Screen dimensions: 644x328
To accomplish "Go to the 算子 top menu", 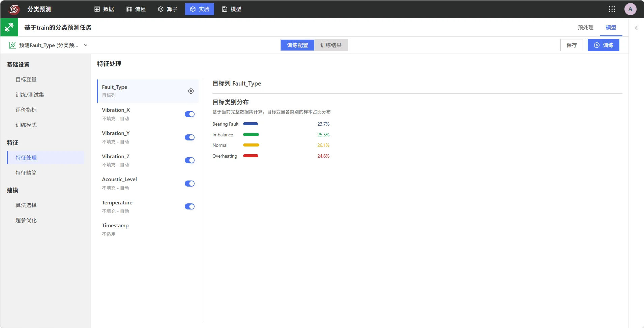I will pyautogui.click(x=168, y=9).
